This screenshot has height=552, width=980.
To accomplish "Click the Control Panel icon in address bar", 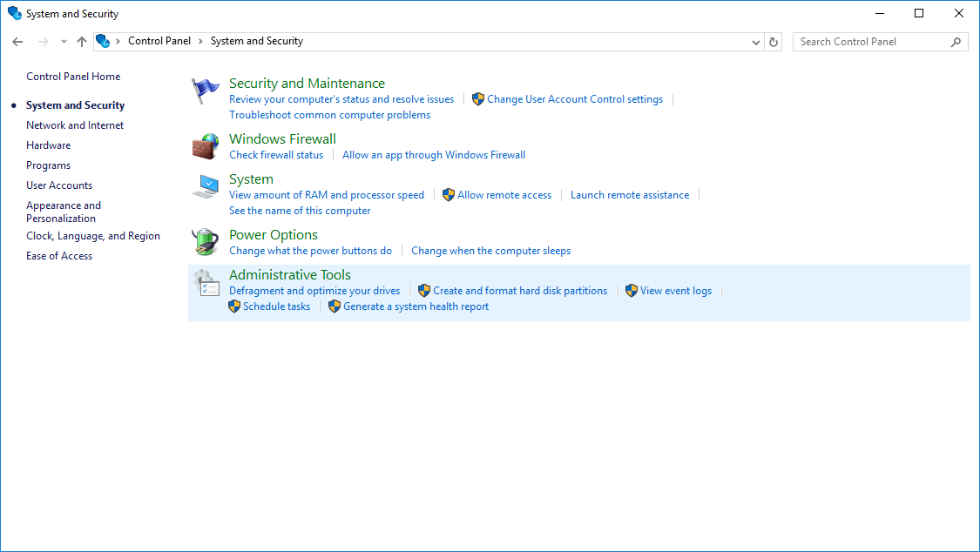I will pos(103,41).
